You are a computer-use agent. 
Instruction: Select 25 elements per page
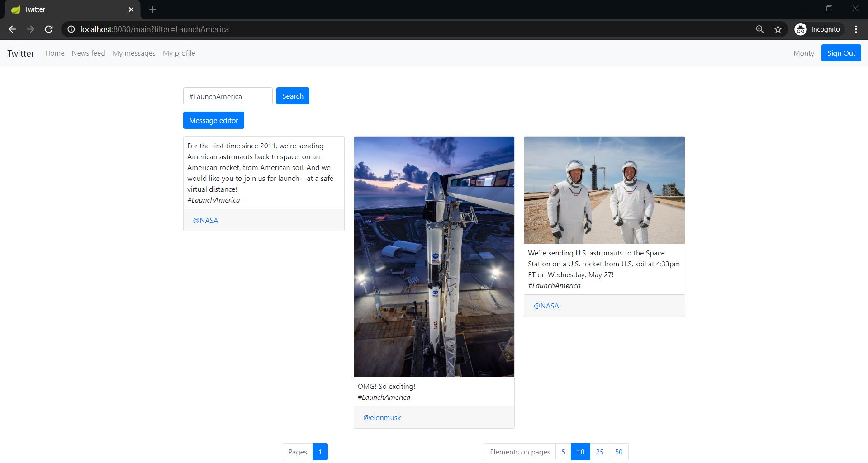[x=599, y=451]
